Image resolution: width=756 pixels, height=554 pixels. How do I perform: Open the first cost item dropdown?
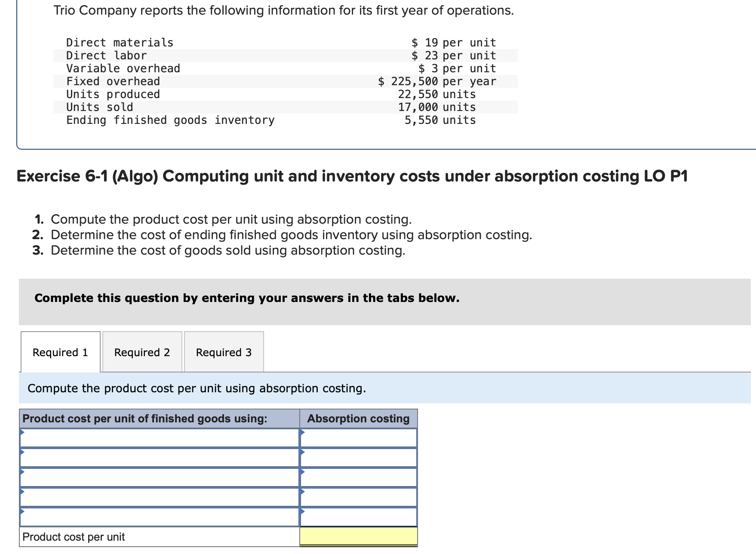[159, 438]
